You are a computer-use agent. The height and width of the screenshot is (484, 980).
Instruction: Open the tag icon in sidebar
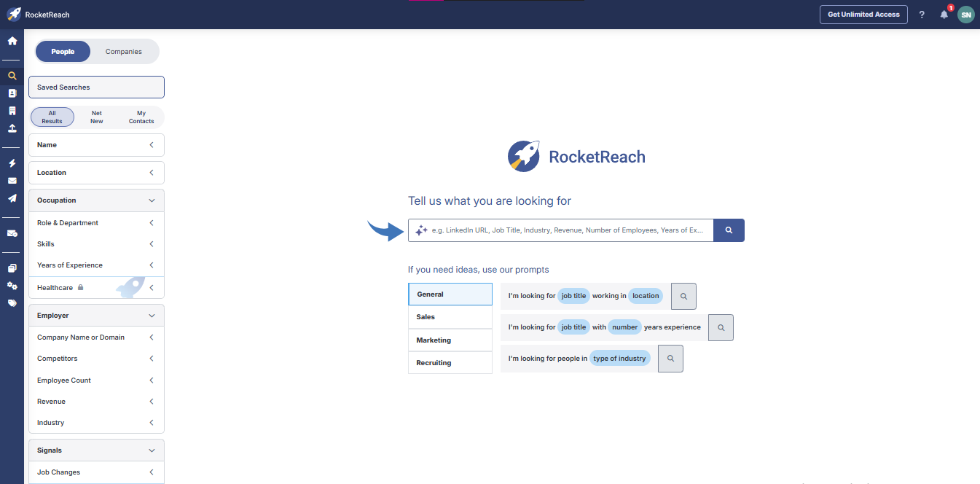12,303
